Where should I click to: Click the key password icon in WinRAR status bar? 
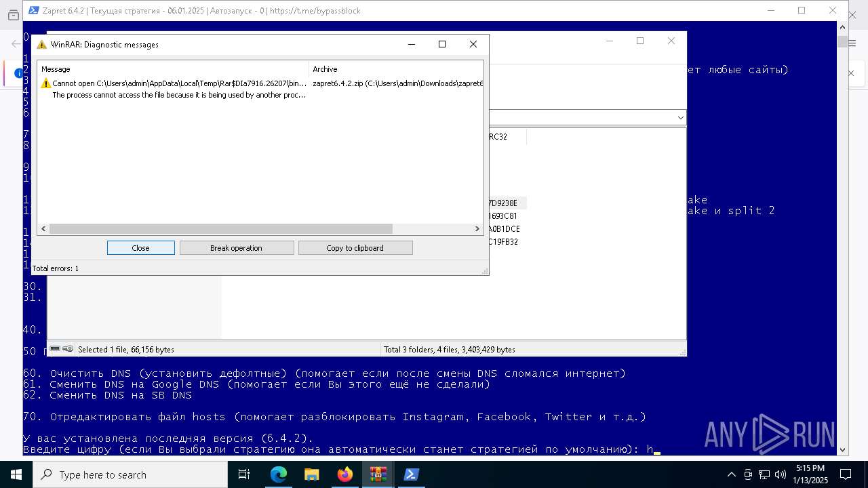[68, 349]
